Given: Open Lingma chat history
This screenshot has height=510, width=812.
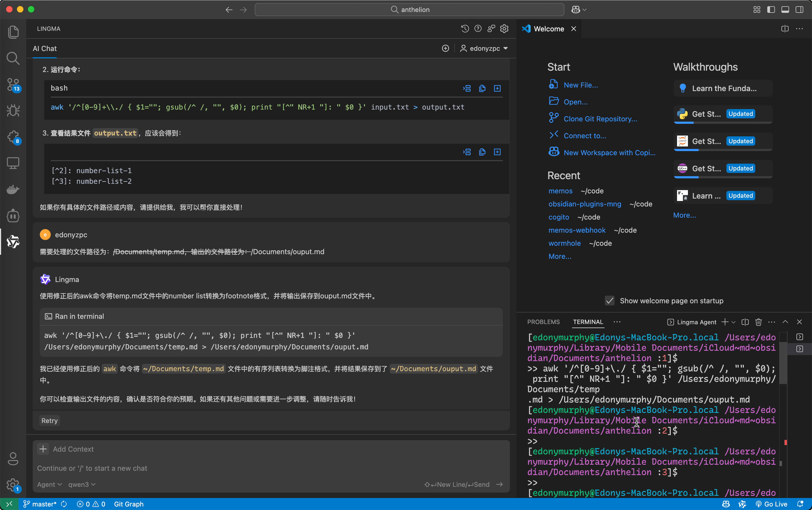Looking at the screenshot, I should [465, 29].
